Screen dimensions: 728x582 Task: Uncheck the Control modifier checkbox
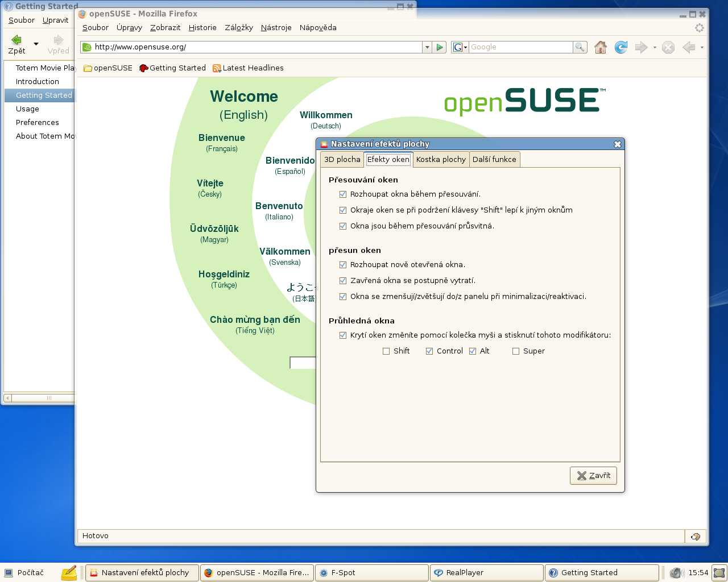[x=429, y=351]
